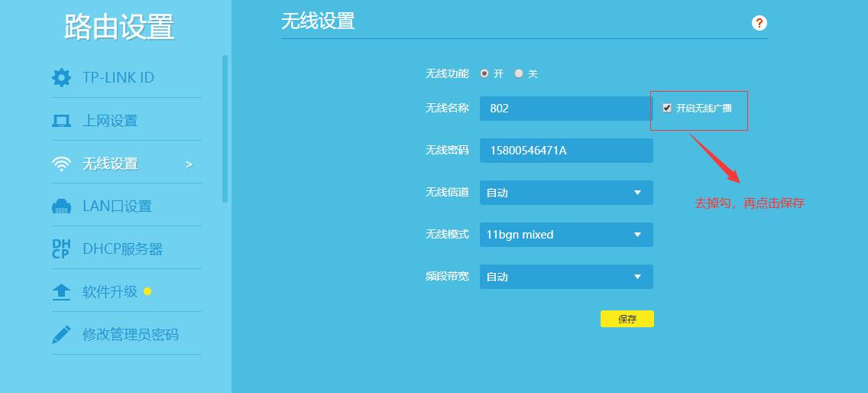This screenshot has width=868, height=393.
Task: Open the 无线信道 dropdown
Action: click(x=566, y=193)
